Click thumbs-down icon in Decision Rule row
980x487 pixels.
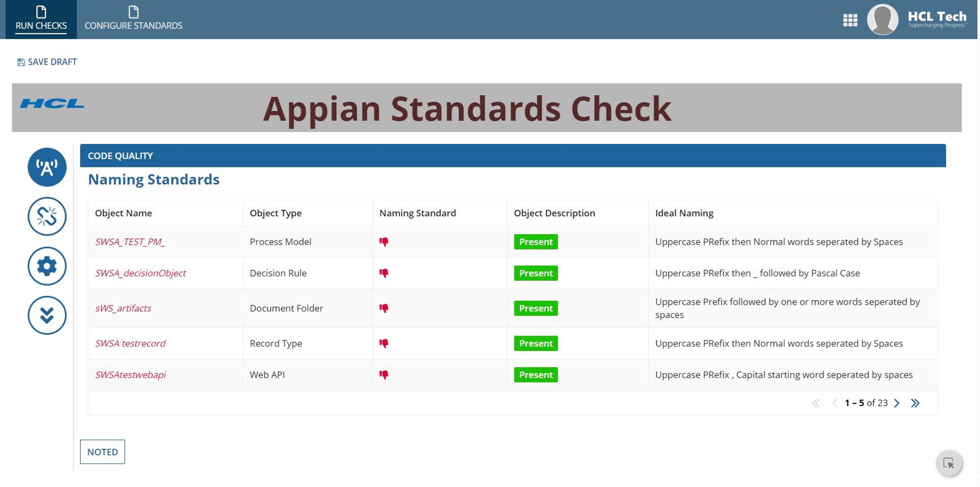[x=384, y=273]
